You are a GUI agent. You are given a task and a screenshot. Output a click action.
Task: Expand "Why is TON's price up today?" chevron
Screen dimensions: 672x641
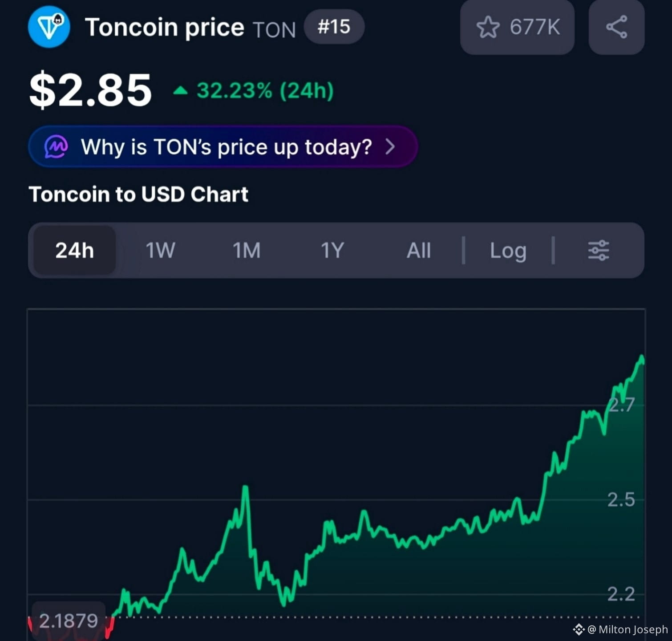click(x=390, y=146)
